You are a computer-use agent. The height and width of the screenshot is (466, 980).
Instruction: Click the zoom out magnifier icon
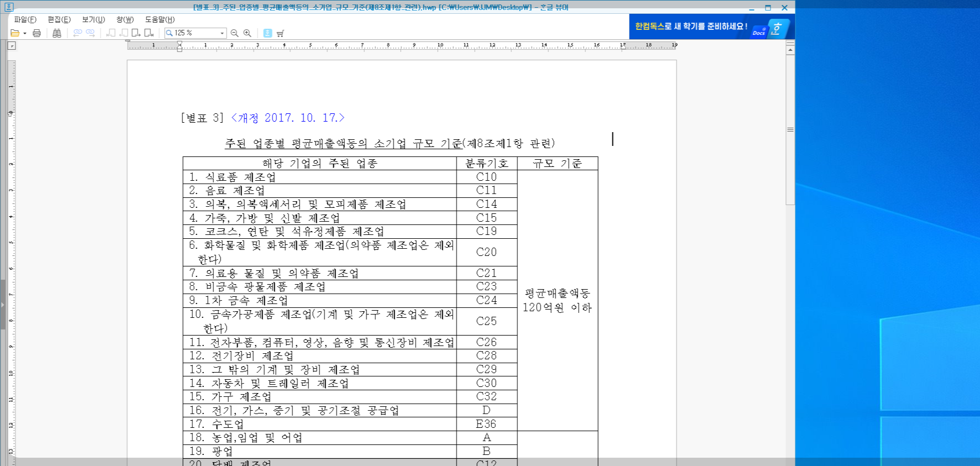click(x=234, y=33)
